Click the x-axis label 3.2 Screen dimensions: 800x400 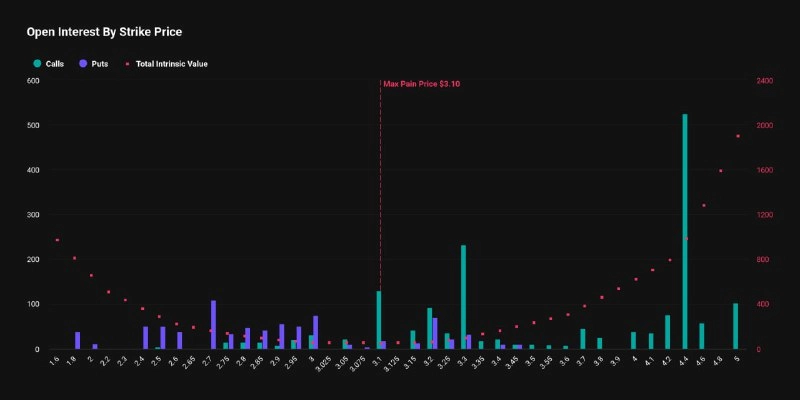428,360
